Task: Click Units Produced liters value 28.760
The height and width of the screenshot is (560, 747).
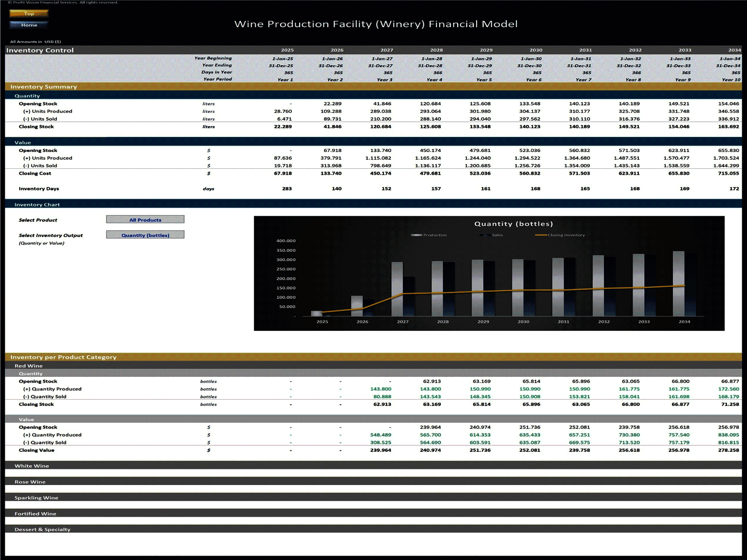Action: click(x=283, y=111)
